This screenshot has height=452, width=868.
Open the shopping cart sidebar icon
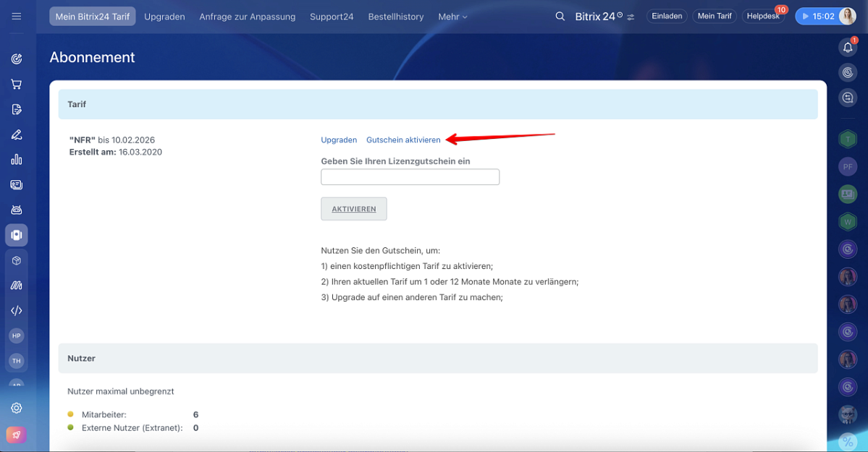pyautogui.click(x=16, y=84)
